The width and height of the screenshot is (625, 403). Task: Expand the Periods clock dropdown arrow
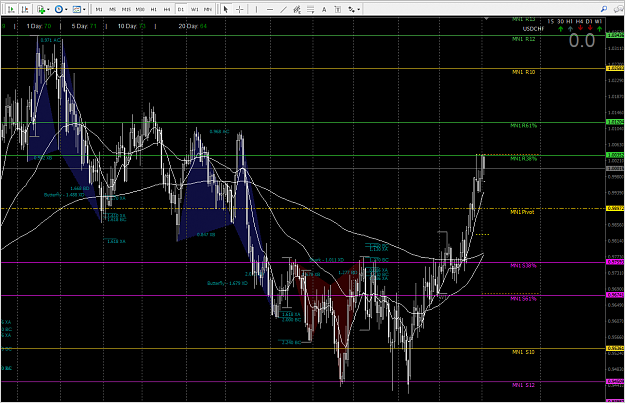[66, 9]
